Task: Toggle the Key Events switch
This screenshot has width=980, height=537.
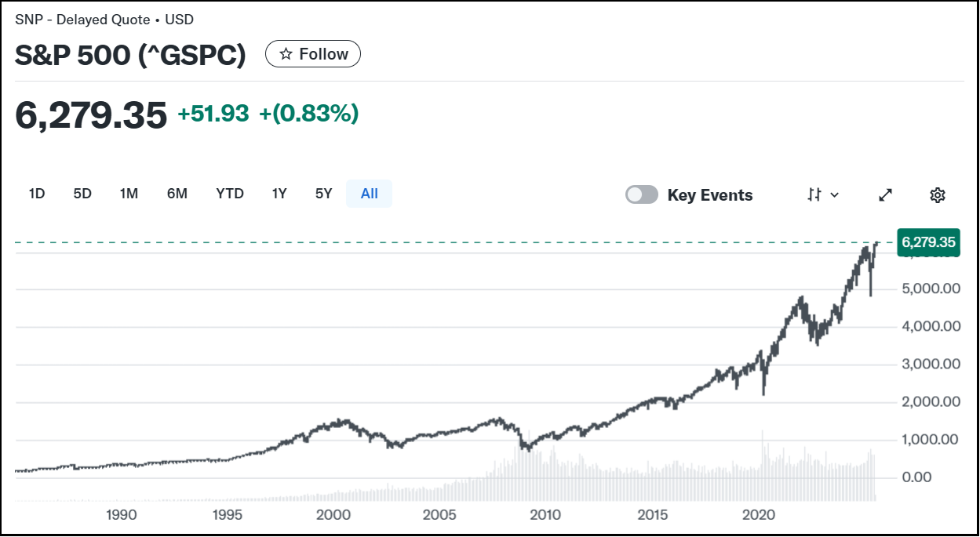Action: [642, 195]
